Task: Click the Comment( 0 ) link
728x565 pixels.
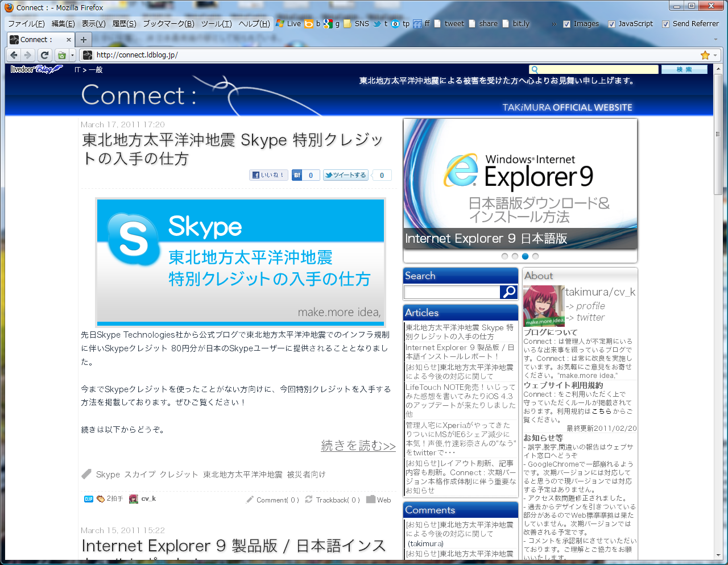Action: pos(278,500)
